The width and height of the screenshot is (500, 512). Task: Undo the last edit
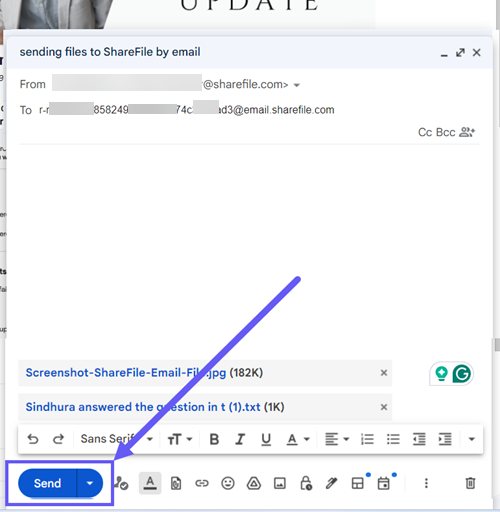33,439
